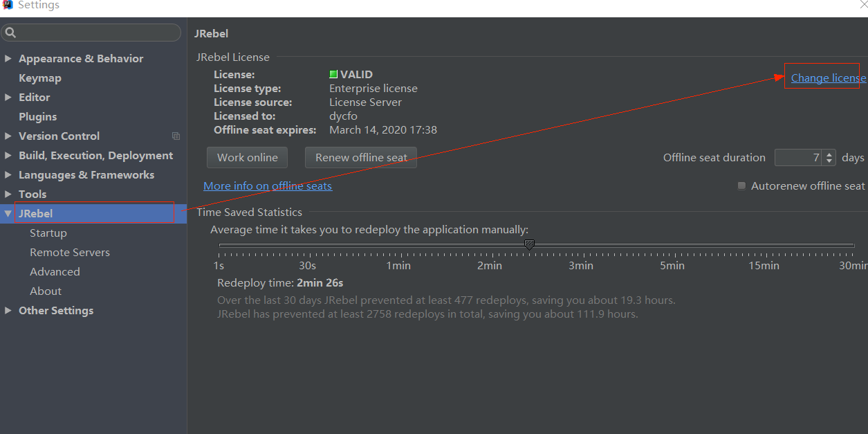Enable Autorenew offline seat checkbox
Screen dimensions: 868x434
click(x=741, y=186)
